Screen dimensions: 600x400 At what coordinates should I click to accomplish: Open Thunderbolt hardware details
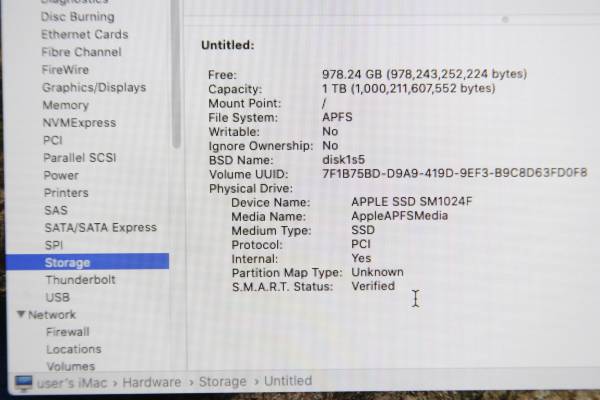(x=80, y=280)
